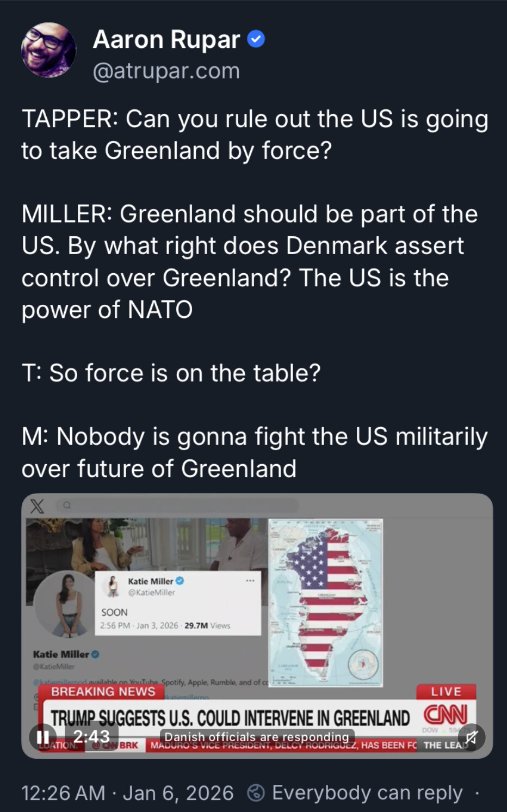The height and width of the screenshot is (812, 507).
Task: Pause the playing video
Action: [x=42, y=737]
